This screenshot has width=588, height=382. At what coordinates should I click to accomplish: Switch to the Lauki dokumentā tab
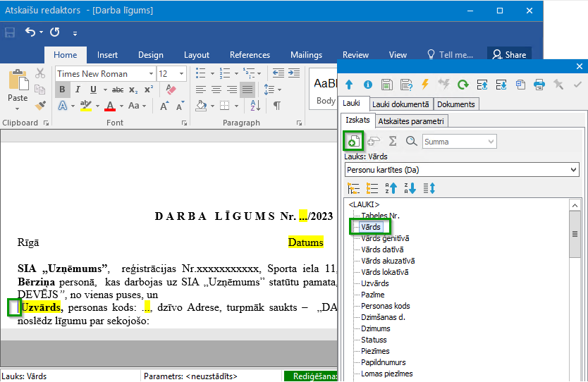[400, 104]
